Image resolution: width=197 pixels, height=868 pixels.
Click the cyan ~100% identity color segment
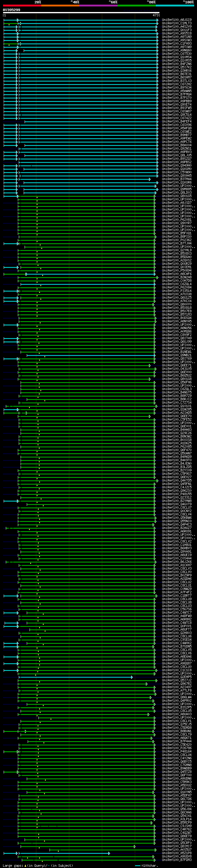175,6
